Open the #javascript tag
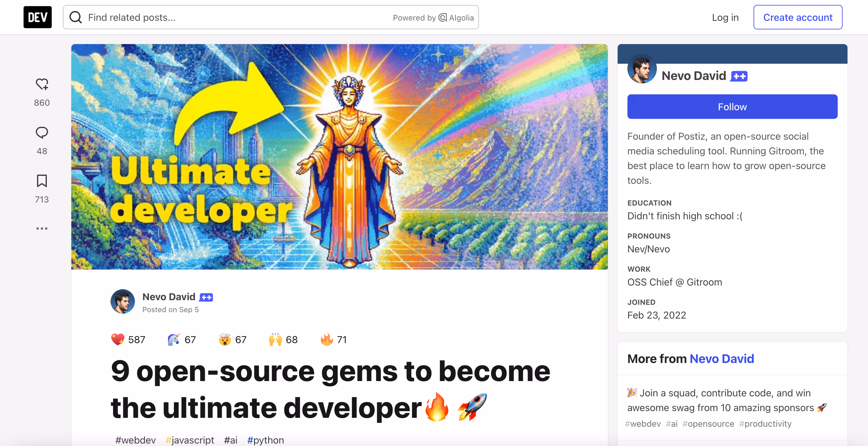Viewport: 868px width, 446px height. [190, 440]
